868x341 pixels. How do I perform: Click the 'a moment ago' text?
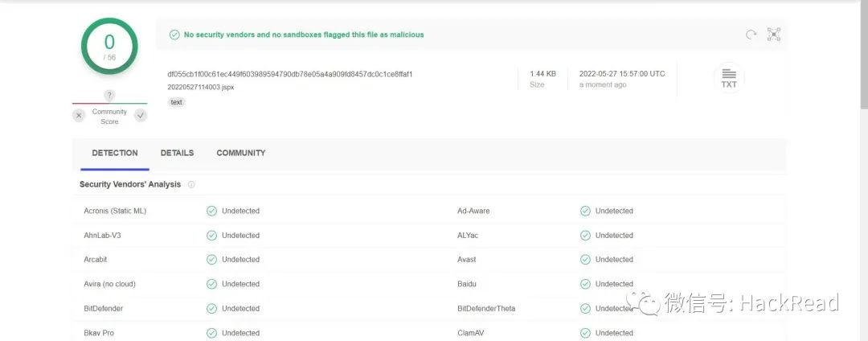click(x=603, y=85)
